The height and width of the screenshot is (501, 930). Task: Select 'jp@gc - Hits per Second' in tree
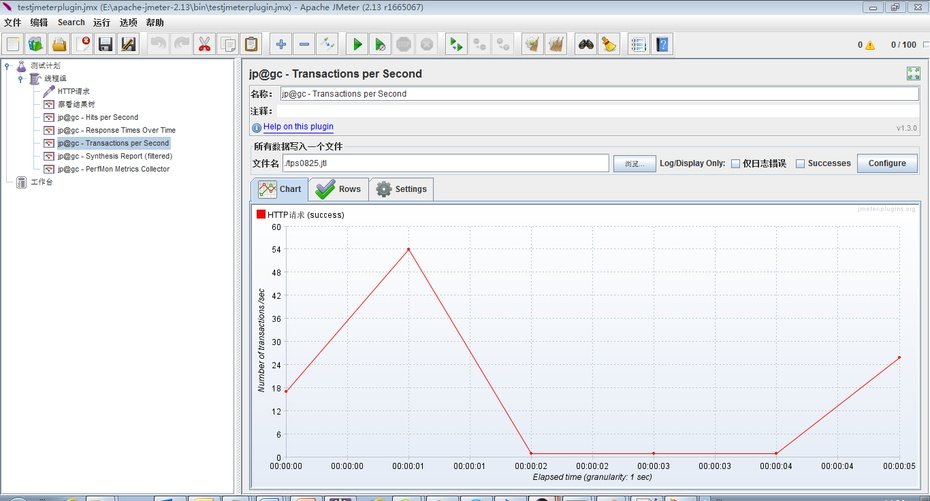click(97, 117)
